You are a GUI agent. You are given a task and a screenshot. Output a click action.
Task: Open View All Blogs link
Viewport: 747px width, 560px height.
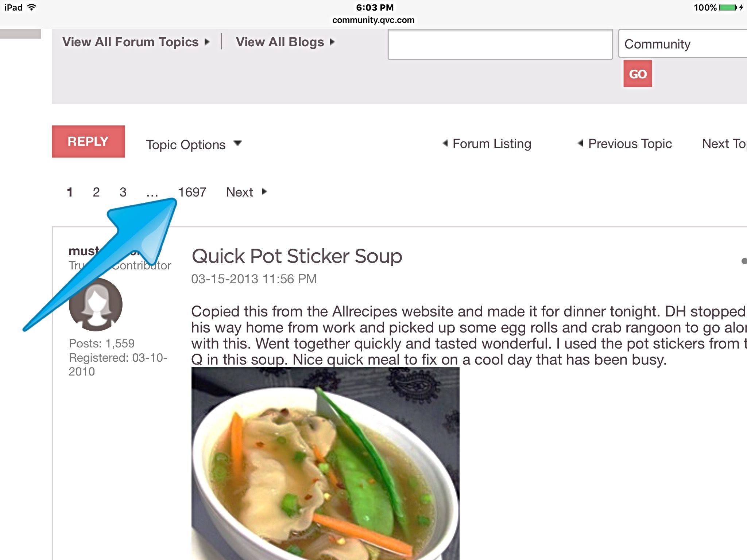point(280,42)
